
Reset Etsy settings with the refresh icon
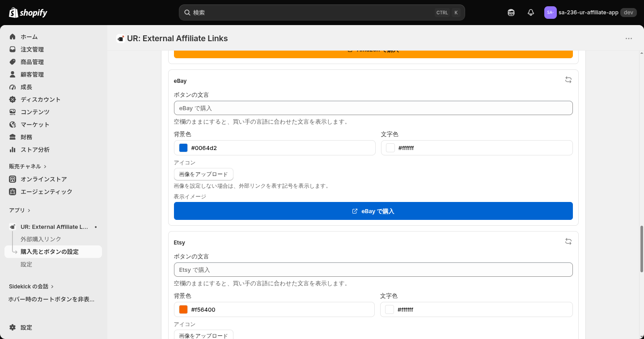pos(568,241)
